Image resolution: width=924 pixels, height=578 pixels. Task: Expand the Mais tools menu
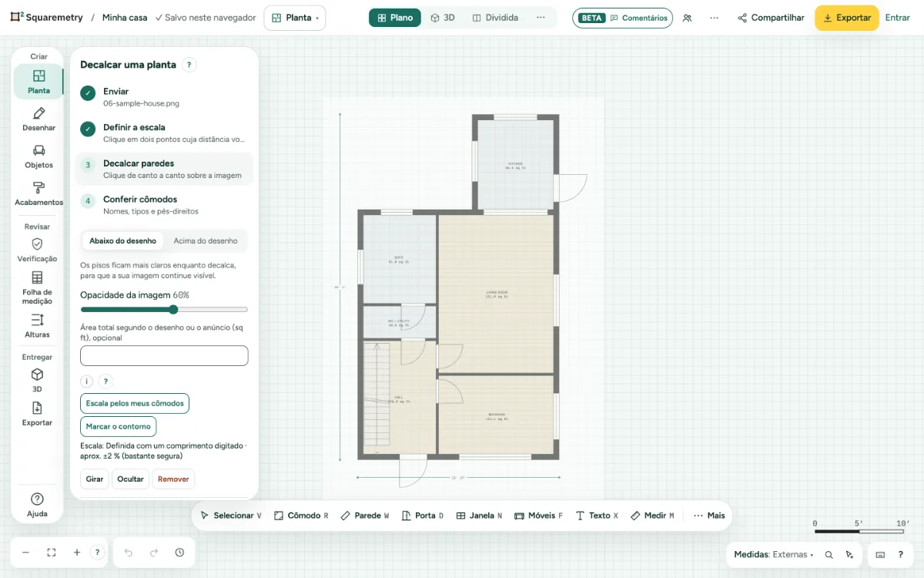click(x=709, y=516)
